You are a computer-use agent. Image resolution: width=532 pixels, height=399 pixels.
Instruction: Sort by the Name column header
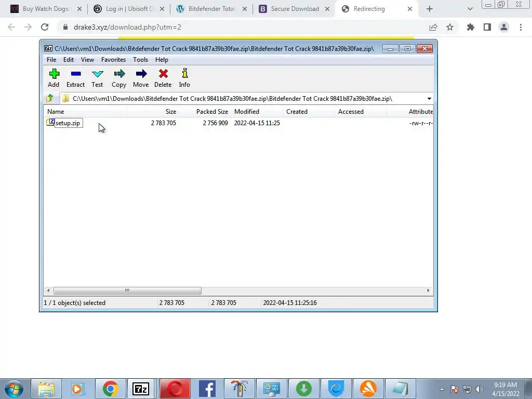click(85, 112)
